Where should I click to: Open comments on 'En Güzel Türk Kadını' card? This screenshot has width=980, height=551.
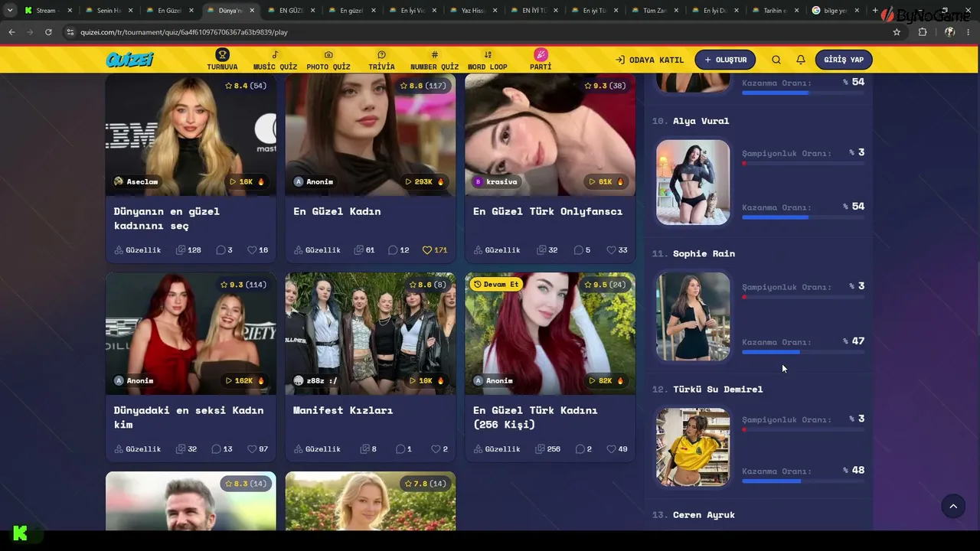tap(583, 449)
